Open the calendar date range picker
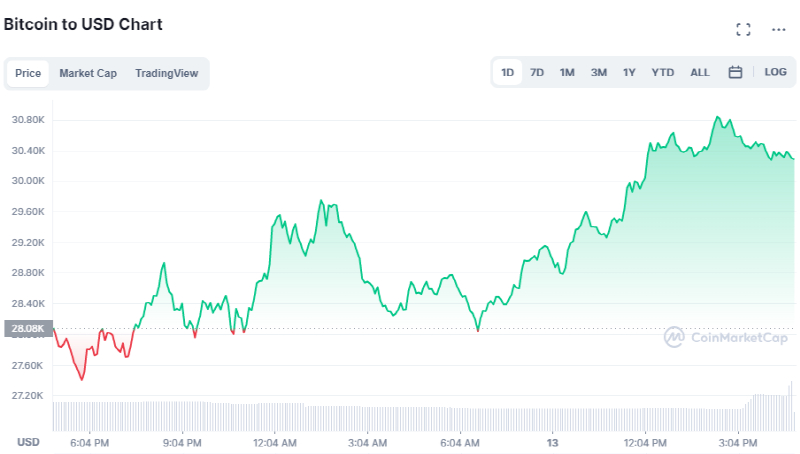800x454 pixels. (735, 72)
